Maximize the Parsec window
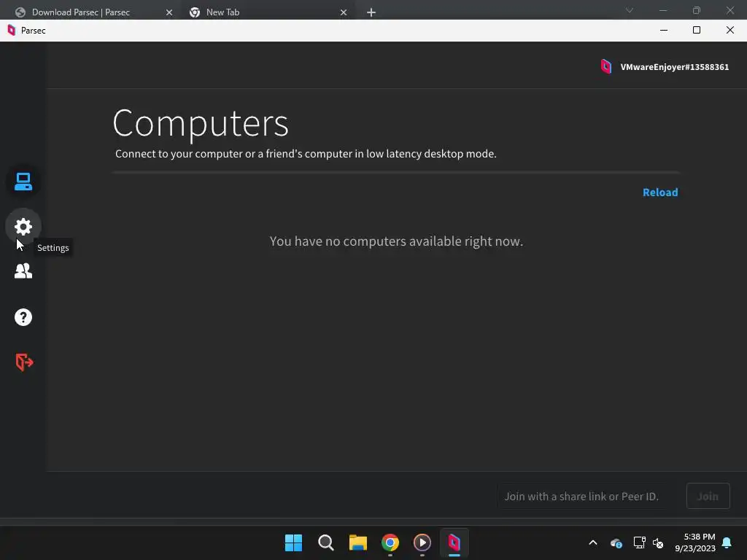This screenshot has height=560, width=747. click(x=697, y=30)
